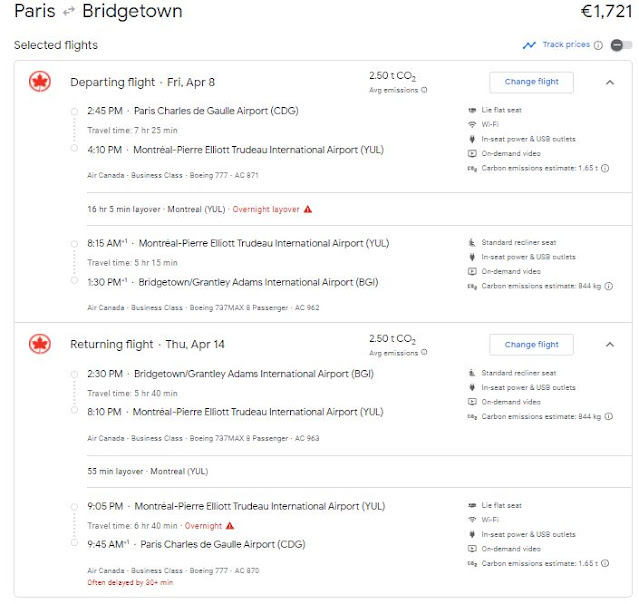Click info icon next to departing Avg emissions
This screenshot has width=639, height=604.
424,90
